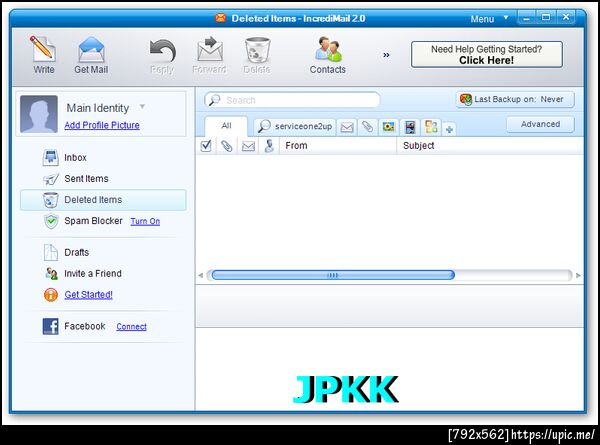600x445 pixels.
Task: Click the left scroll arrow
Action: point(201,275)
